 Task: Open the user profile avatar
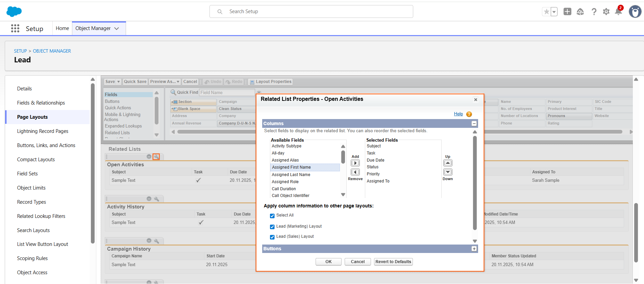(635, 11)
